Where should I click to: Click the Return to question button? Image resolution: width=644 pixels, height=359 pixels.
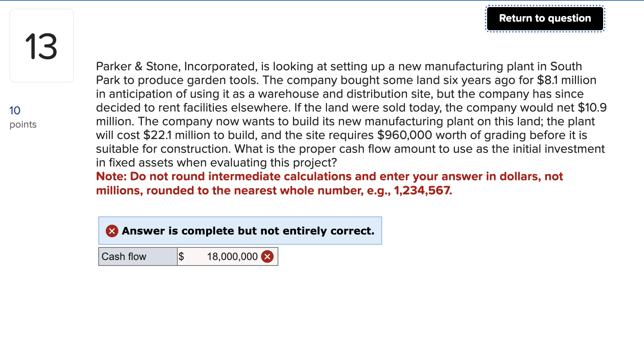coord(545,18)
